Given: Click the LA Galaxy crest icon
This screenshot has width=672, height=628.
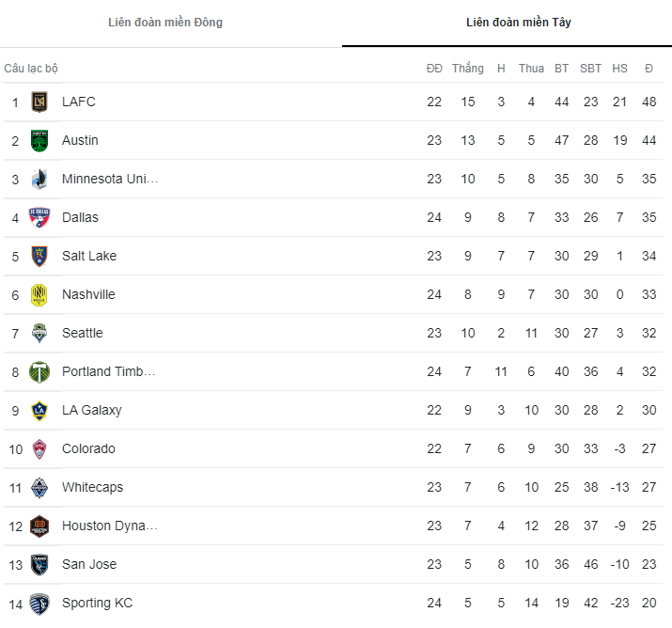Looking at the screenshot, I should pos(39,410).
